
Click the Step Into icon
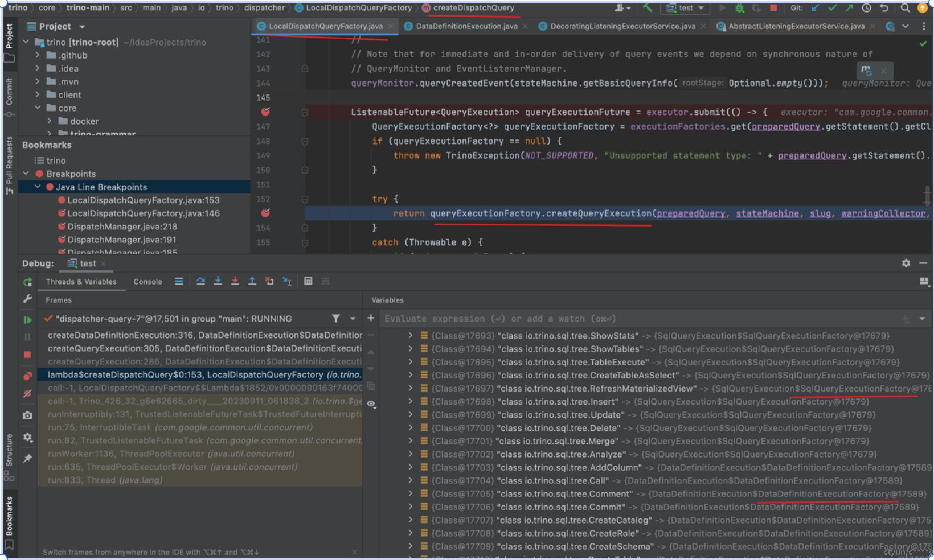(218, 281)
